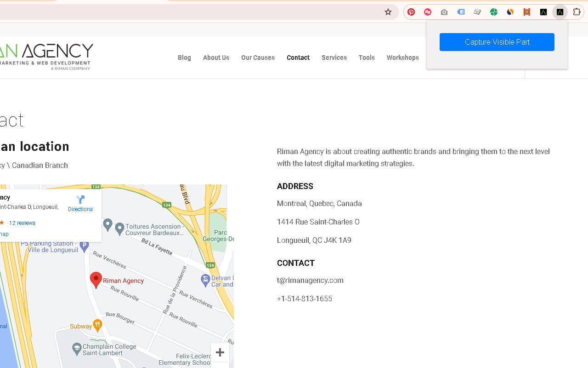588x368 pixels.
Task: Click the Subway location marker on the map
Action: [x=97, y=325]
